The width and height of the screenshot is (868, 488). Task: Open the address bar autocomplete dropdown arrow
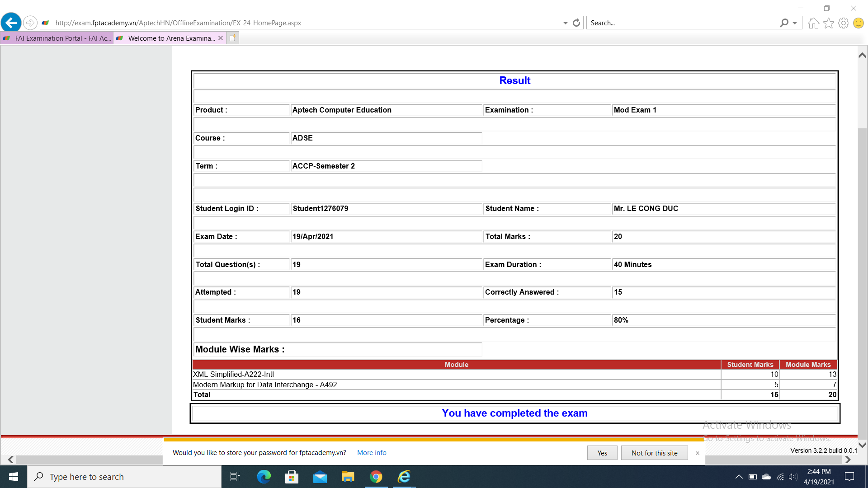[x=565, y=23]
